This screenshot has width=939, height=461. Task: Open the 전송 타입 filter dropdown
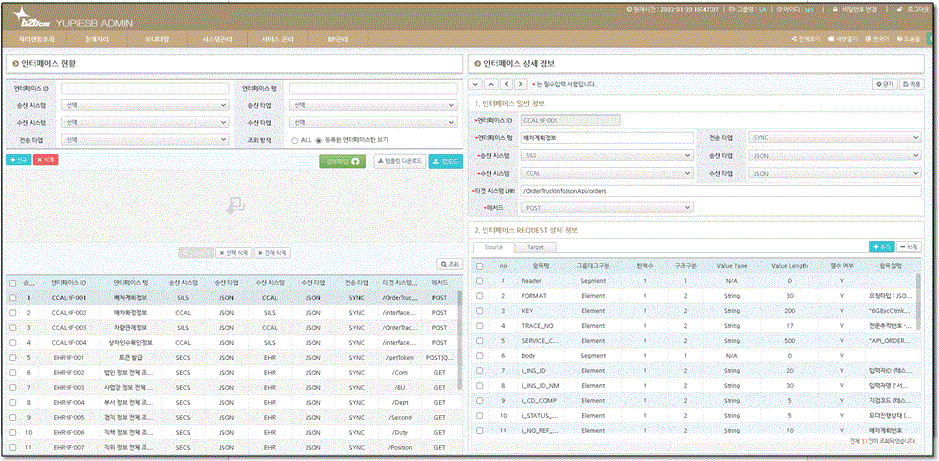(x=145, y=139)
